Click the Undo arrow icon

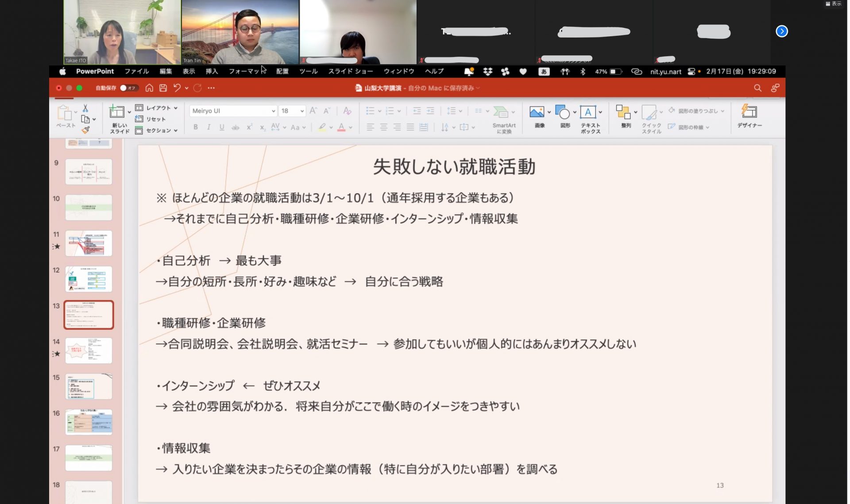click(177, 88)
